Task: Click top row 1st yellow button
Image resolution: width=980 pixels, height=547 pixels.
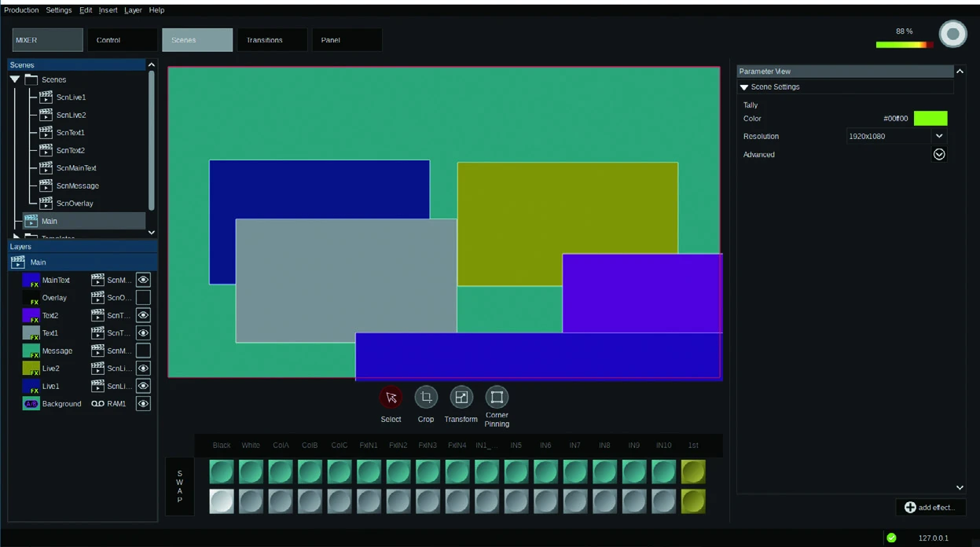Action: click(x=693, y=472)
